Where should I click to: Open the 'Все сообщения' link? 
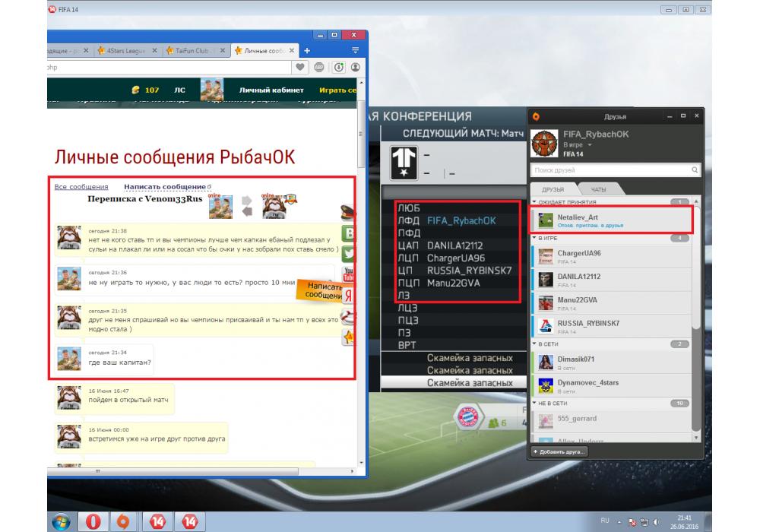(81, 186)
